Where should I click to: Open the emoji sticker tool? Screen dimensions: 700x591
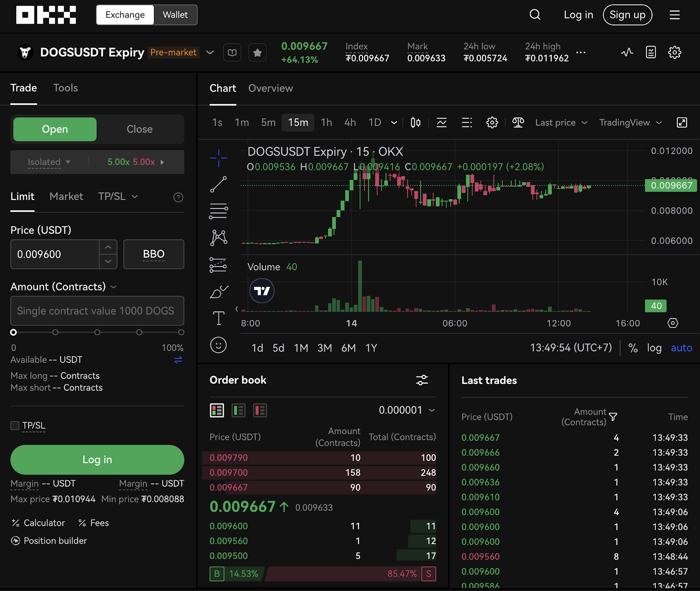218,345
